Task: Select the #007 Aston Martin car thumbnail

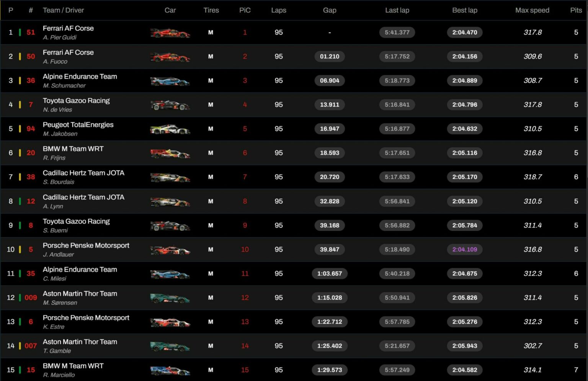Action: click(170, 347)
